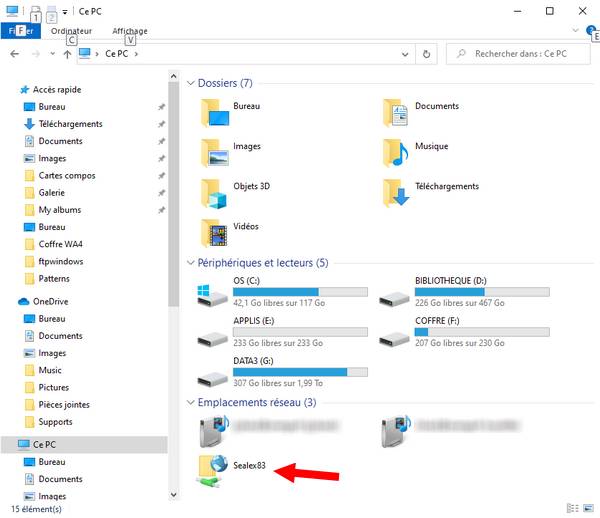Go back with the left arrow

click(15, 54)
